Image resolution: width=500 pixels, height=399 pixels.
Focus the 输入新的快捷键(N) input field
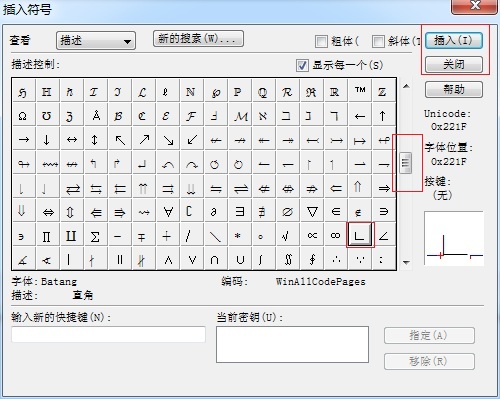pos(108,334)
